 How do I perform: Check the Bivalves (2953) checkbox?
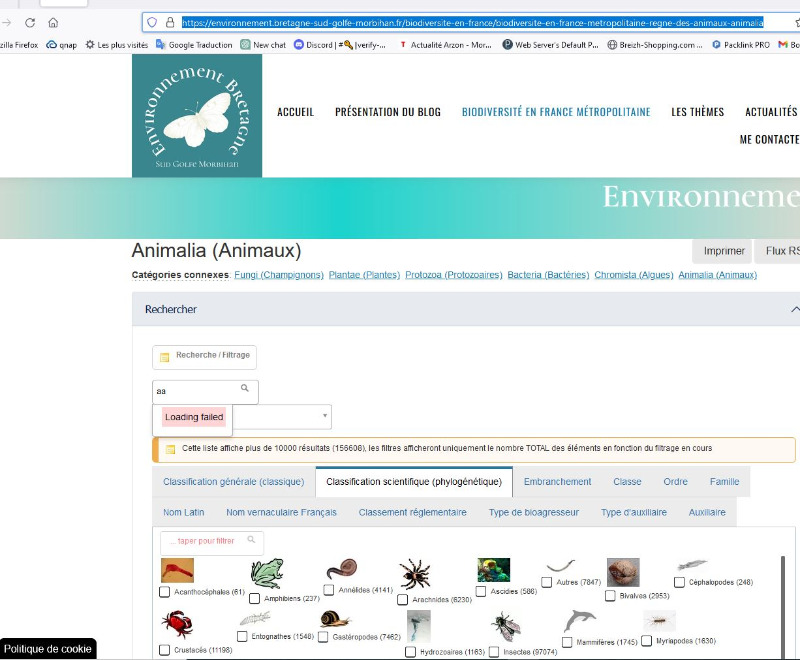610,596
